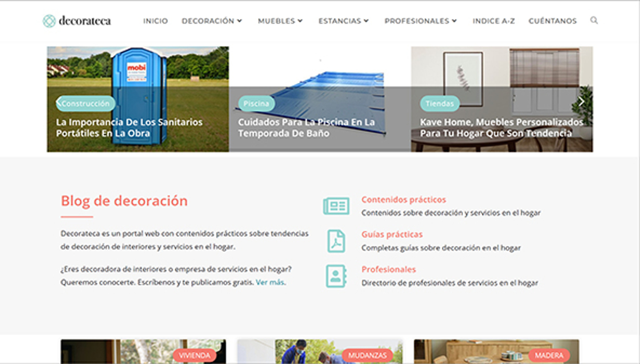Click the newspaper icon beside Contenidos prácticos
Viewport: 640px width, 364px height.
click(x=336, y=206)
